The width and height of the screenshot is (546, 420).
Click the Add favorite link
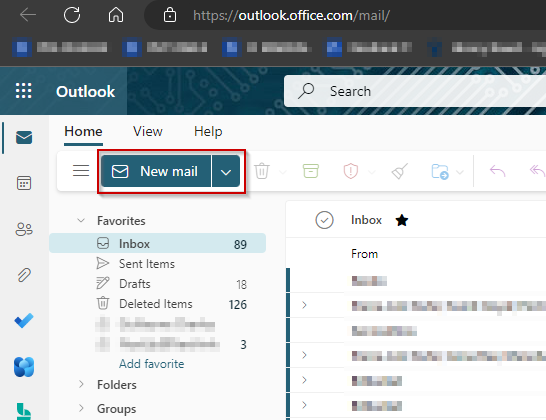coord(151,364)
